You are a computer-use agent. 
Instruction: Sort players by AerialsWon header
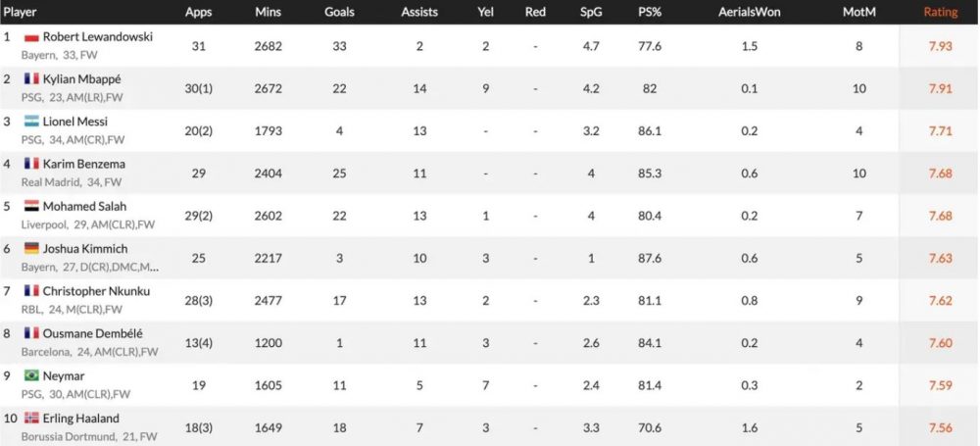(750, 12)
